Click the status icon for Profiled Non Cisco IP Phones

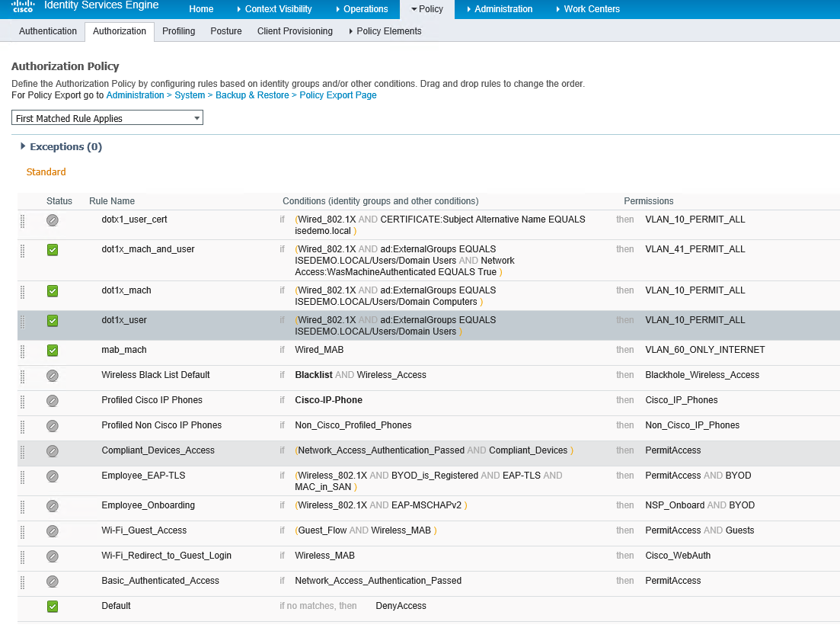click(x=53, y=426)
